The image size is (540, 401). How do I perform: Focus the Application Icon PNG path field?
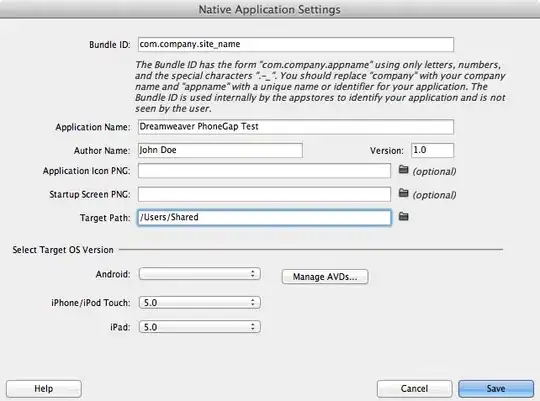[x=264, y=171]
